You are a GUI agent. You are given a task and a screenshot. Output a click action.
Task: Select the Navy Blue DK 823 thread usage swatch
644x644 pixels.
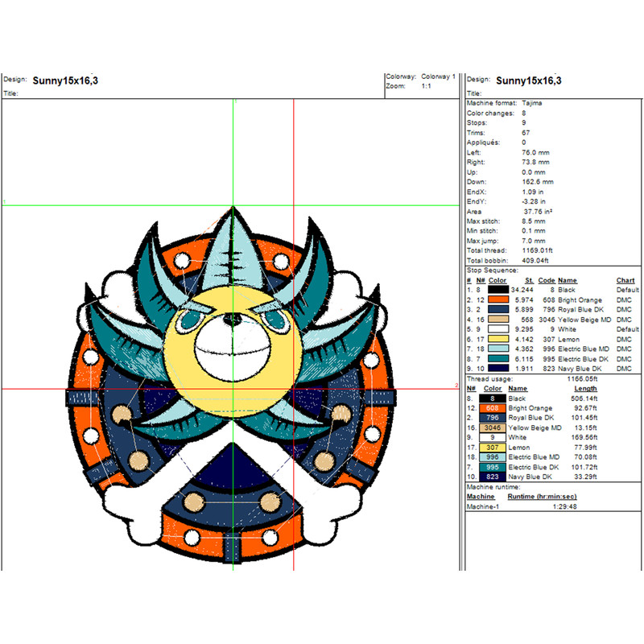(x=493, y=477)
